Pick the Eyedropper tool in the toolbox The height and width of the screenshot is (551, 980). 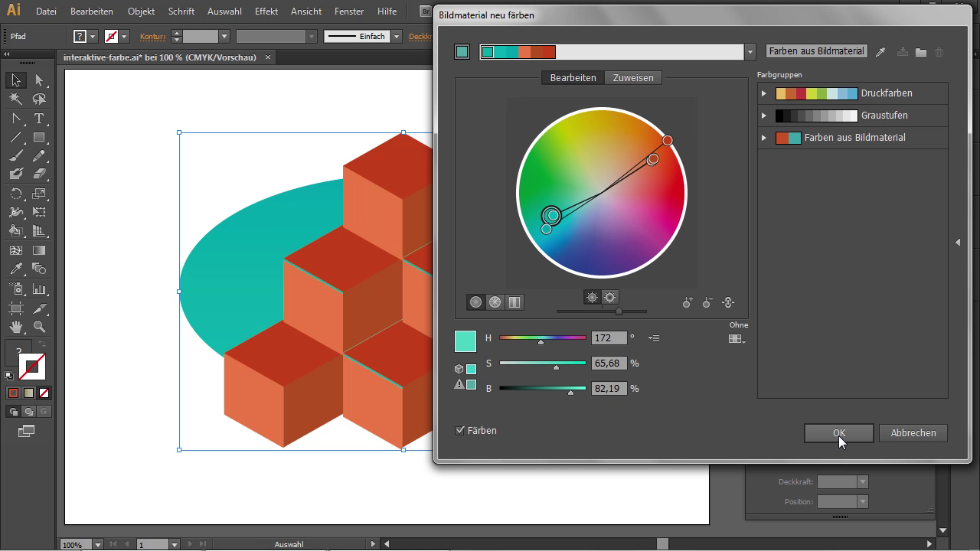pos(16,269)
